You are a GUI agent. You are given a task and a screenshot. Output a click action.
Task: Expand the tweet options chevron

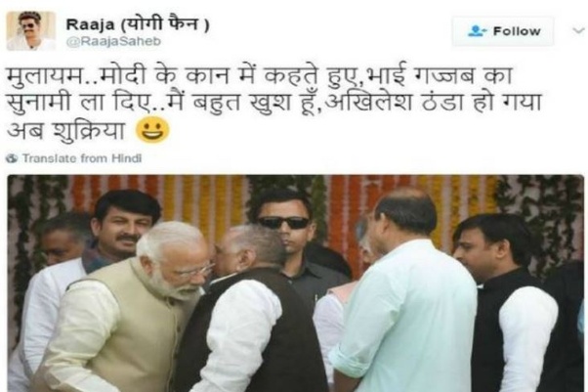click(578, 30)
